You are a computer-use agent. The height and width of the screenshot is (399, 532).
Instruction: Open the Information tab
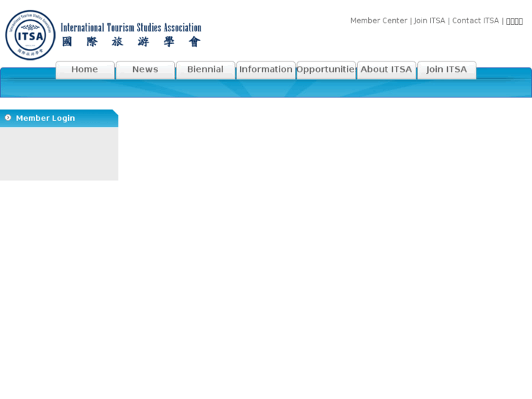pyautogui.click(x=266, y=70)
